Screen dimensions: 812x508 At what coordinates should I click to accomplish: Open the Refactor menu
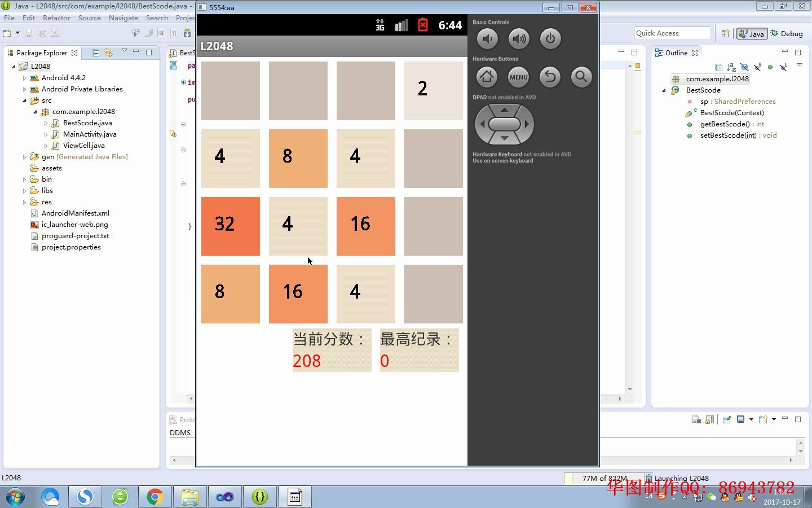pos(56,18)
